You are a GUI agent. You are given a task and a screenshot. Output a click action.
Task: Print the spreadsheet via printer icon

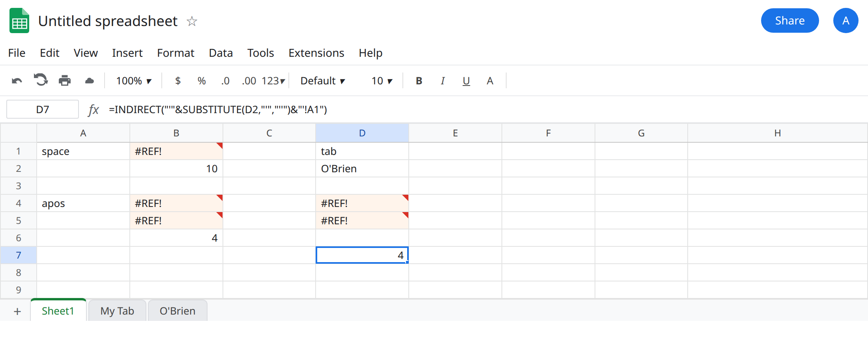tap(65, 81)
